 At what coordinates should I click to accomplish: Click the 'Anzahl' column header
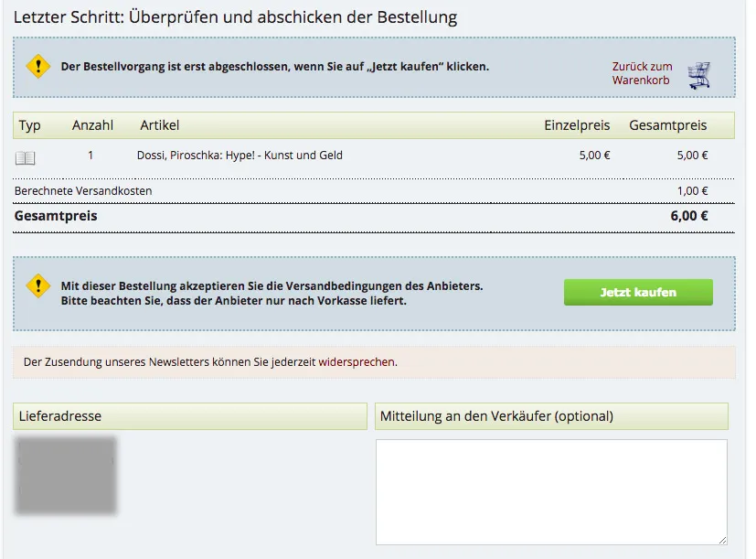[x=92, y=125]
